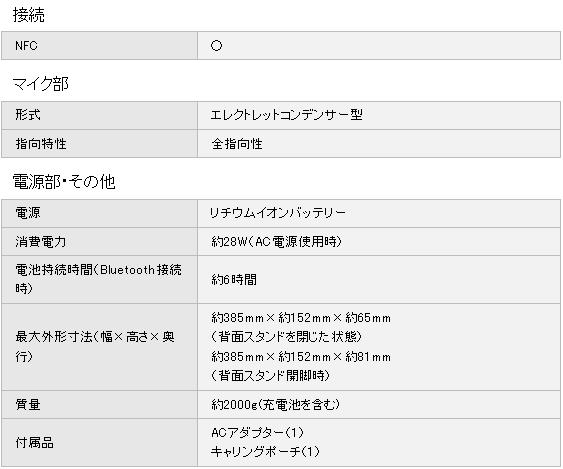Click 約2000g(充電池を含む) mass value

(x=275, y=404)
